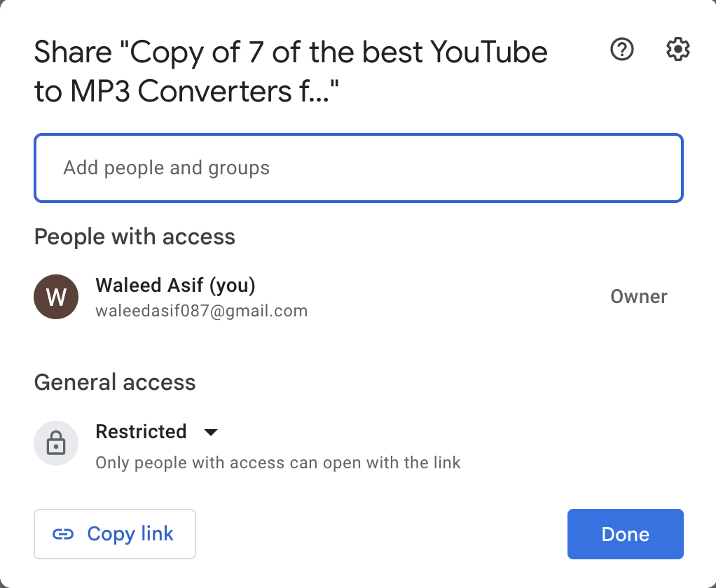Click the '(you)' tag beside Waleed Asif
Image resolution: width=716 pixels, height=588 pixels.
click(x=232, y=285)
